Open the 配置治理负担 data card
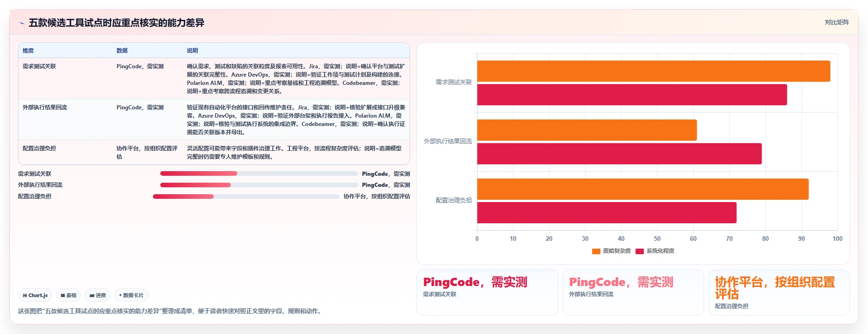This screenshot has width=868, height=334. pyautogui.click(x=779, y=292)
